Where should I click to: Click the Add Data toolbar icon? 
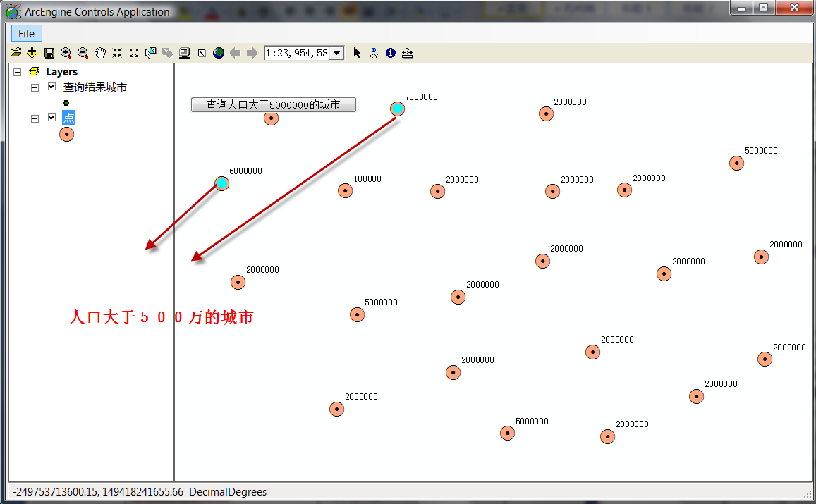32,53
